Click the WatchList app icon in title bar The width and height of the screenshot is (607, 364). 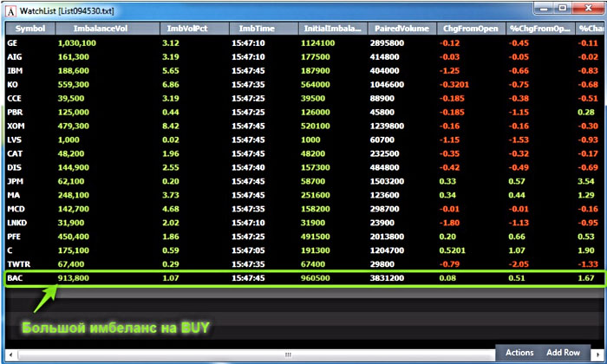10,11
